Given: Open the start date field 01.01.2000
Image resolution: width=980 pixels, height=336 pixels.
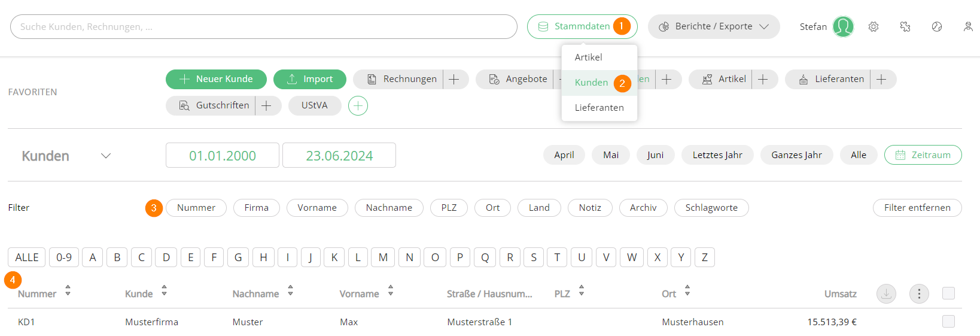Looking at the screenshot, I should (x=223, y=155).
